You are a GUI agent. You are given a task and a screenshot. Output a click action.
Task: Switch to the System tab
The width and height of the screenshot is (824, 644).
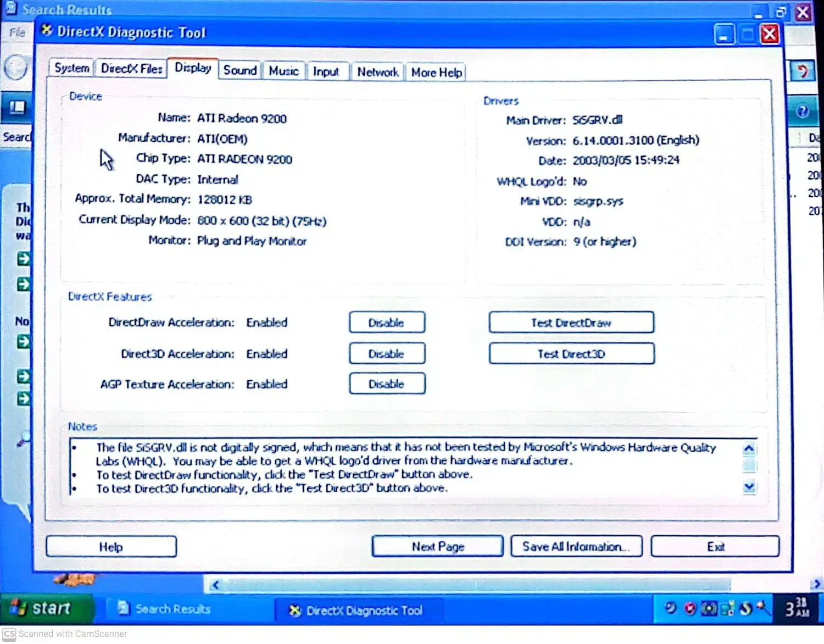coord(71,69)
